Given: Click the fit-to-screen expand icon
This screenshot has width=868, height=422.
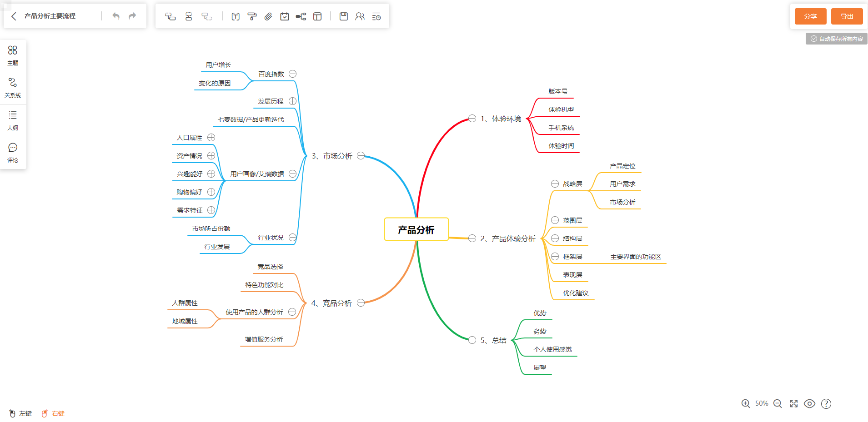Looking at the screenshot, I should pos(794,403).
